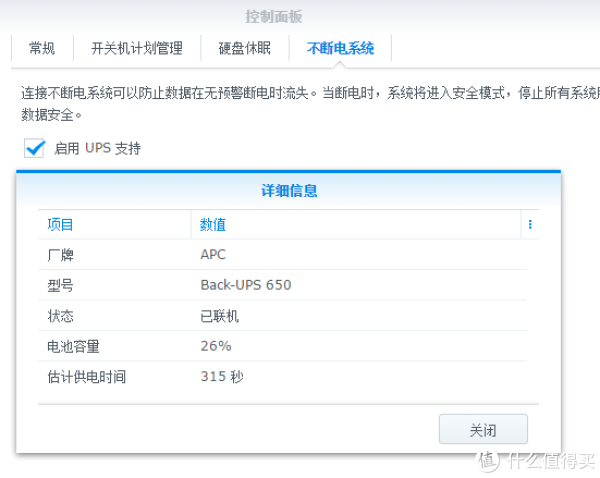Screen dimensions: 600x478
Task: Select the 26% battery capacity value
Action: pos(215,346)
